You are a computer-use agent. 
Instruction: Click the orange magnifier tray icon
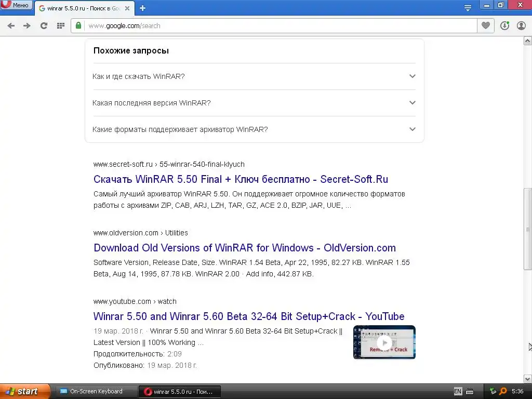(503, 391)
